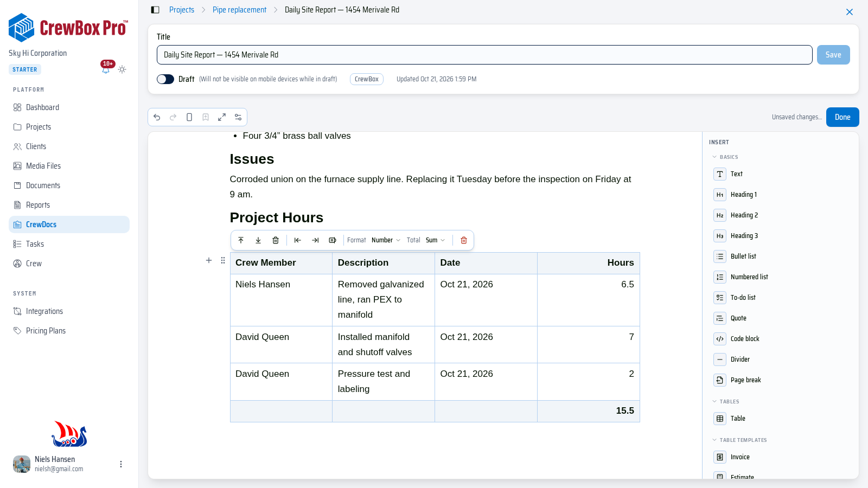Collapse sidebar panel icon beside breadcrumbs
Image resolution: width=868 pixels, height=488 pixels.
155,10
